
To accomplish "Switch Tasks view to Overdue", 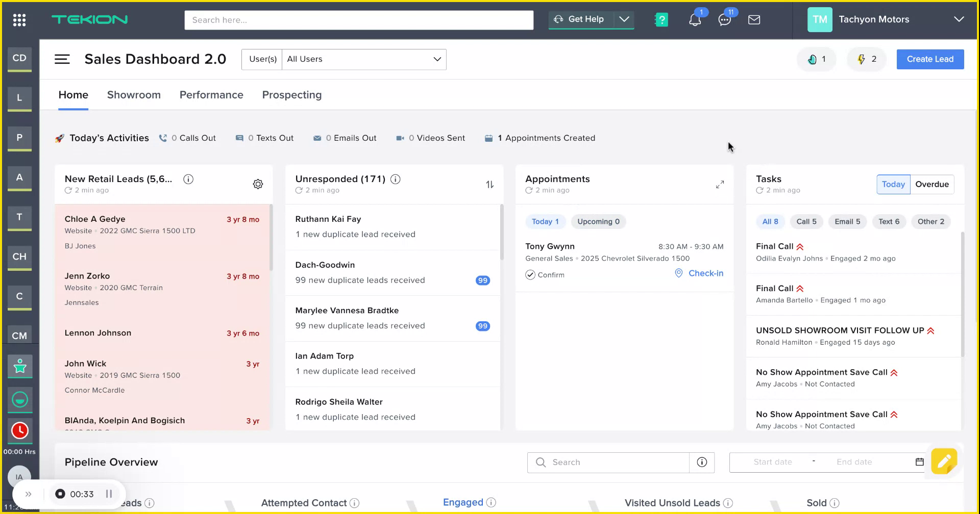I will click(x=932, y=184).
